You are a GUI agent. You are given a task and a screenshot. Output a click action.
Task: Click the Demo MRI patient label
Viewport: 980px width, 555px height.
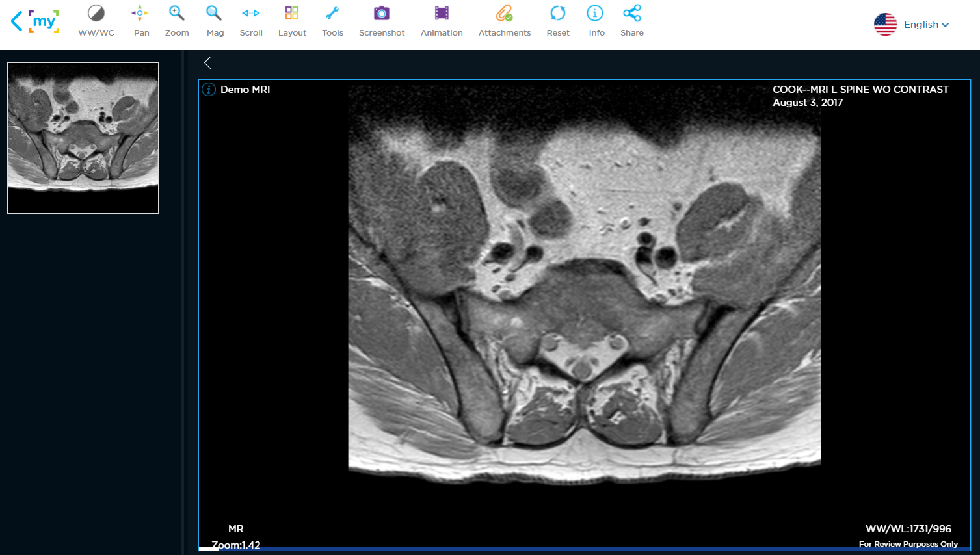click(x=245, y=90)
